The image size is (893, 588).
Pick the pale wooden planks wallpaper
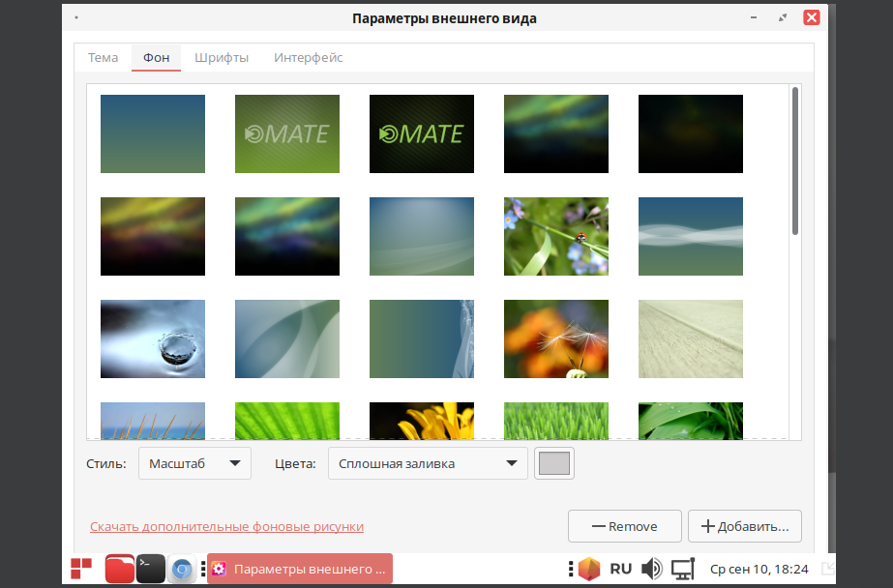[x=690, y=338]
